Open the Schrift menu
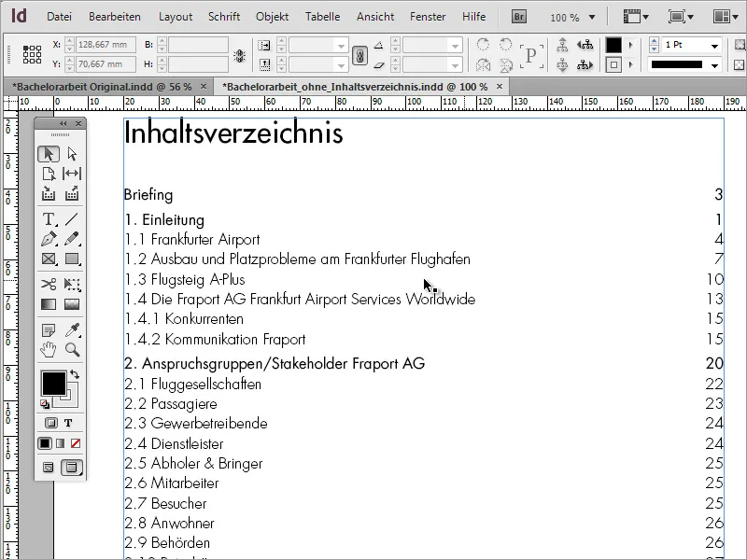This screenshot has height=560, width=747. (x=224, y=17)
